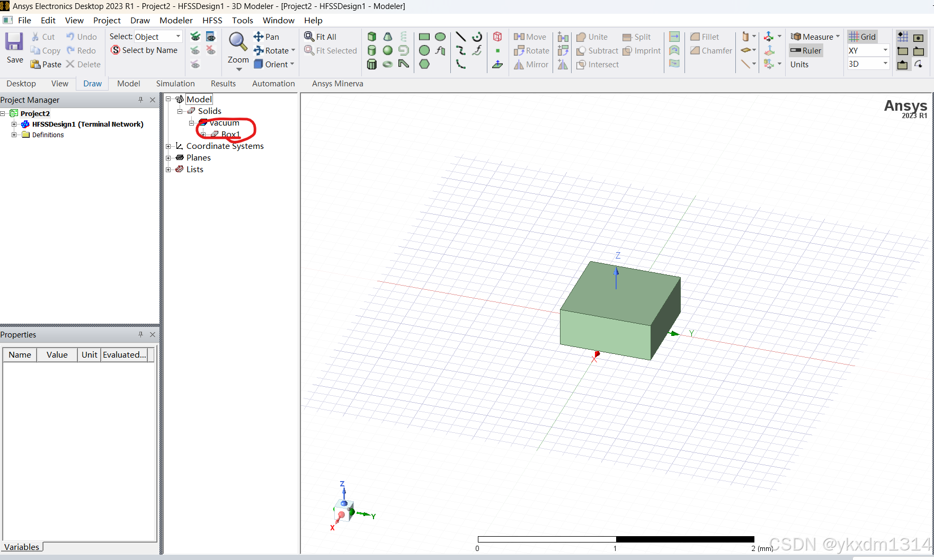934x560 pixels.
Task: Select the Draw regular polyhedron tool
Action: [372, 64]
